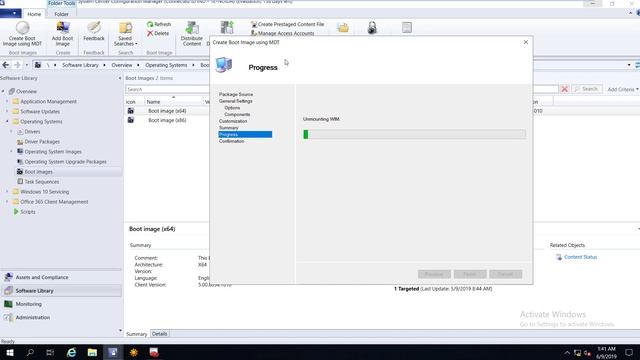Click Operating Systems breadcrumb segment
Viewport: 640px width, 360px height.
coord(166,65)
